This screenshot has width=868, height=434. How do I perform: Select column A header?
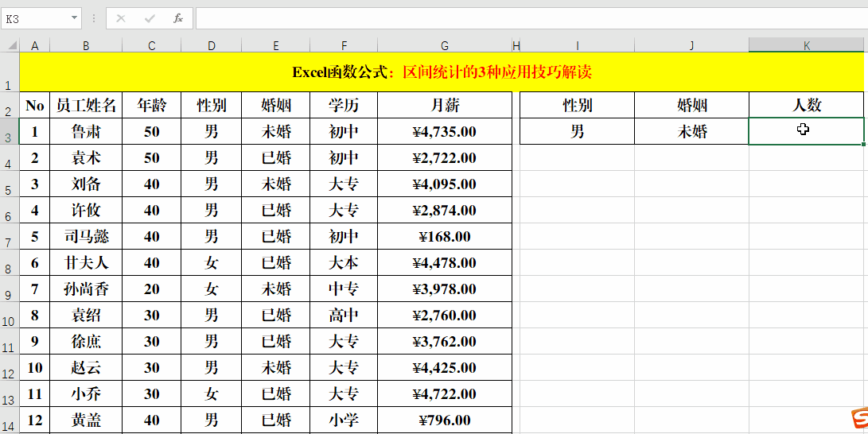coord(35,45)
